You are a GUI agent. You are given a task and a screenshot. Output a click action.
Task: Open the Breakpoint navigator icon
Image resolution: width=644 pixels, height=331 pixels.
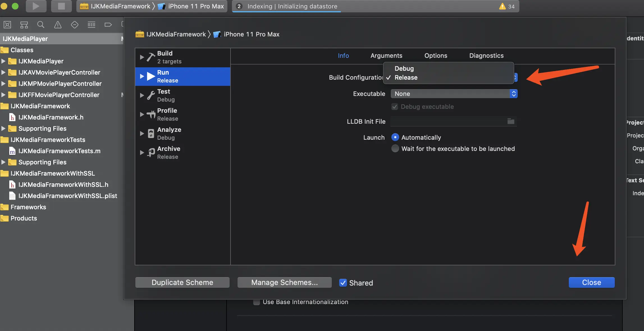tap(108, 25)
